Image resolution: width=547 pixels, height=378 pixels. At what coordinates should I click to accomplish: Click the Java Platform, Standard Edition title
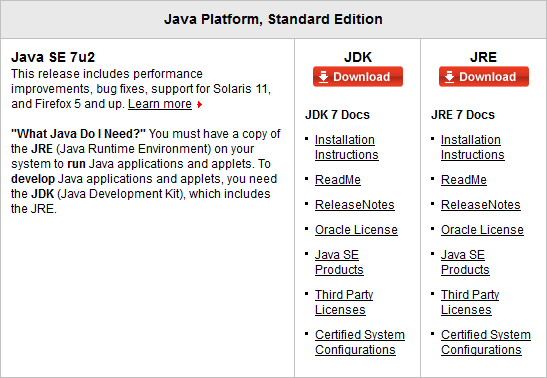tap(273, 19)
